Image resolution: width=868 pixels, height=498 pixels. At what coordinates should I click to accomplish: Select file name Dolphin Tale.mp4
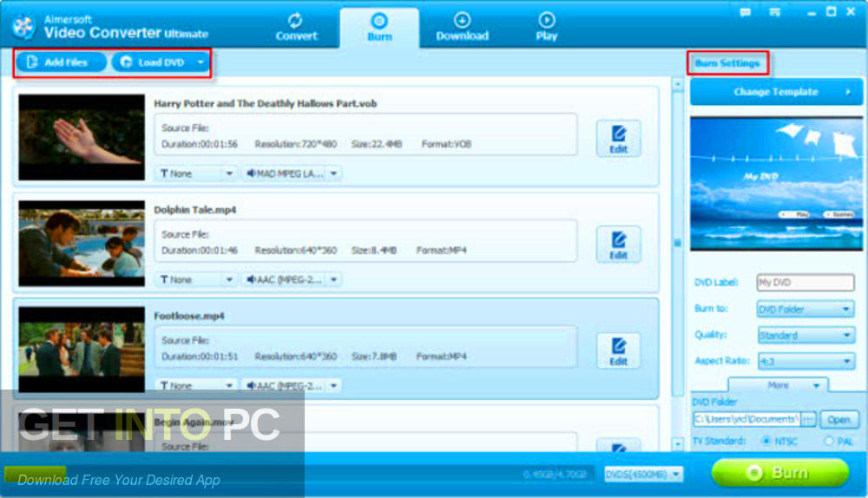tap(194, 210)
